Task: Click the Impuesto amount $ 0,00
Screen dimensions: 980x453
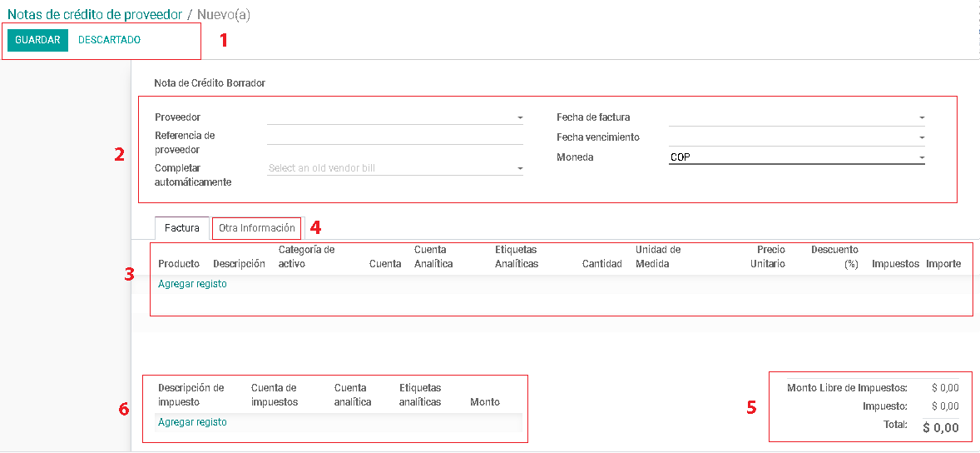Action: click(x=945, y=406)
